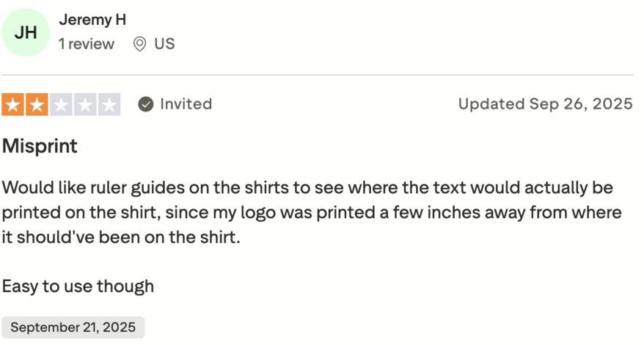This screenshot has height=345, width=644.
Task: Click the third gray rating star
Action: [61, 105]
